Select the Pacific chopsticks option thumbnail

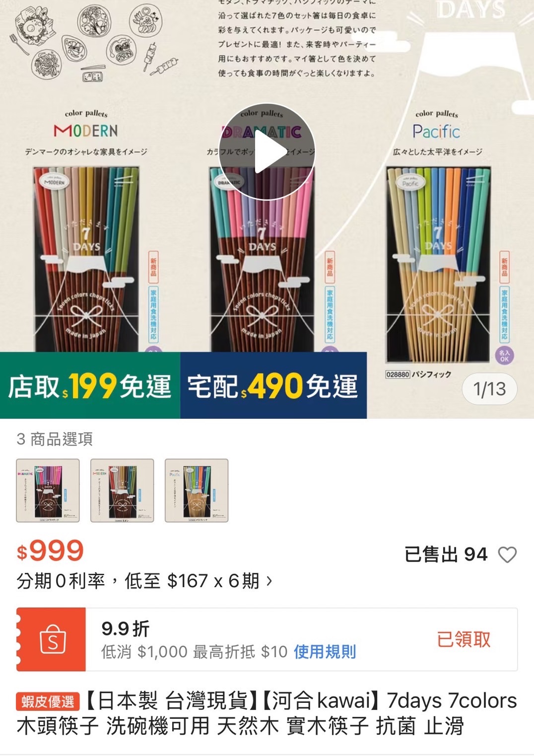(x=197, y=490)
